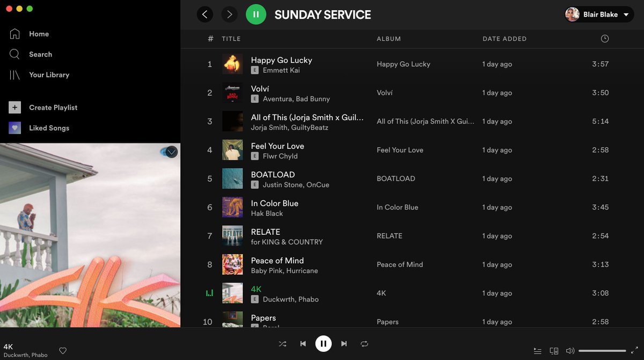This screenshot has height=360, width=644.
Task: Click the BOATLOAD cover art
Action: 232,178
